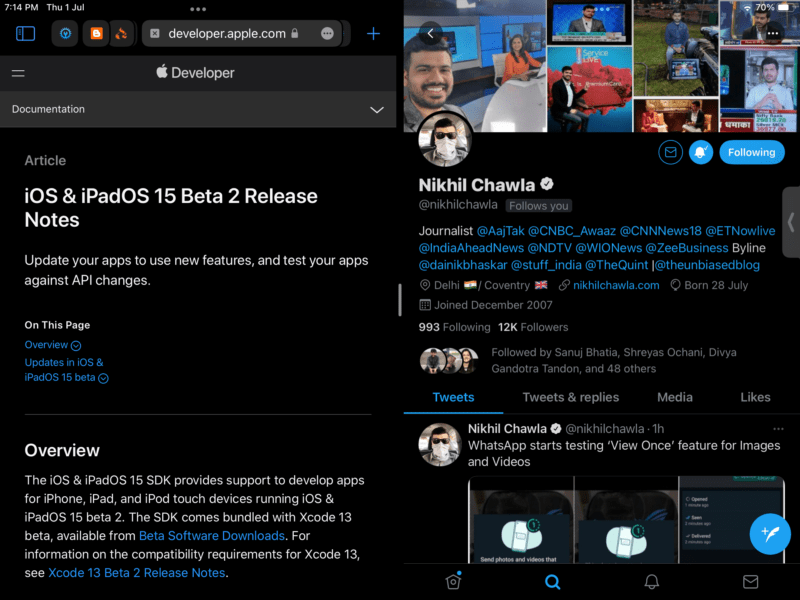Go back from Nikhil Chawla's Twitter profile

pyautogui.click(x=431, y=34)
